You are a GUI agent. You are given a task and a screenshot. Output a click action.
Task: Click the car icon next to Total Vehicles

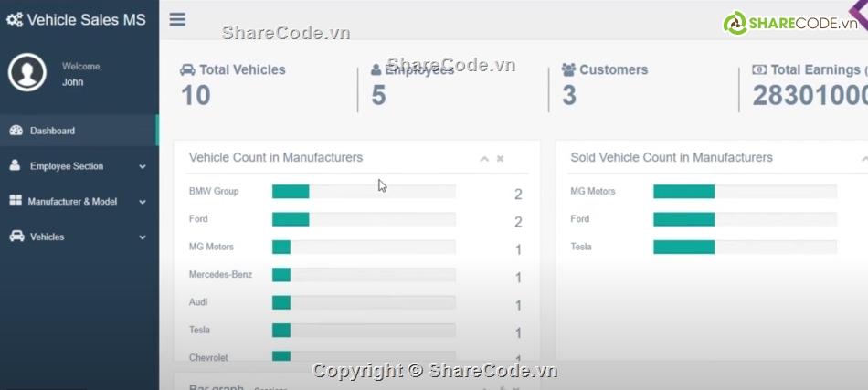187,69
